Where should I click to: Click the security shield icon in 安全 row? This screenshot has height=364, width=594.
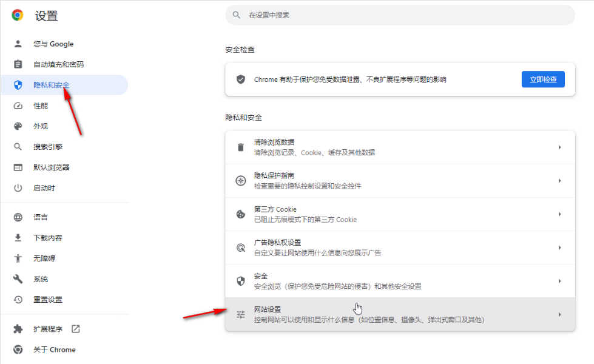tap(240, 281)
